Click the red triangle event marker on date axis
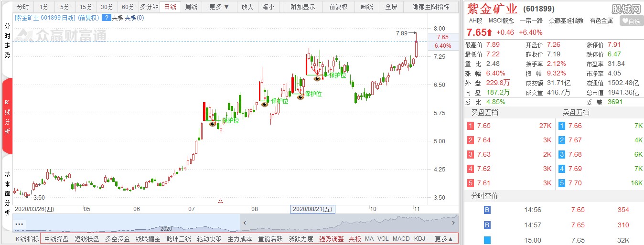 (220, 202)
